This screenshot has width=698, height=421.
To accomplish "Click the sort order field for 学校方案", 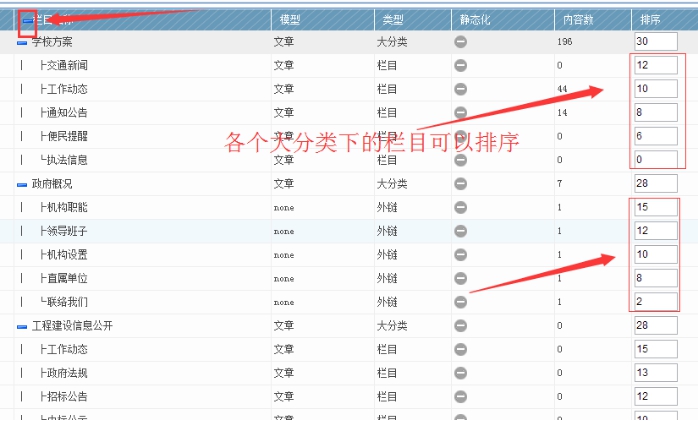I will (655, 41).
